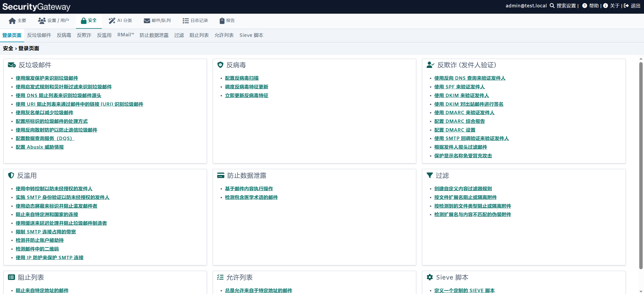Open link 配置 Abusix 威胁情报

pyautogui.click(x=40, y=147)
